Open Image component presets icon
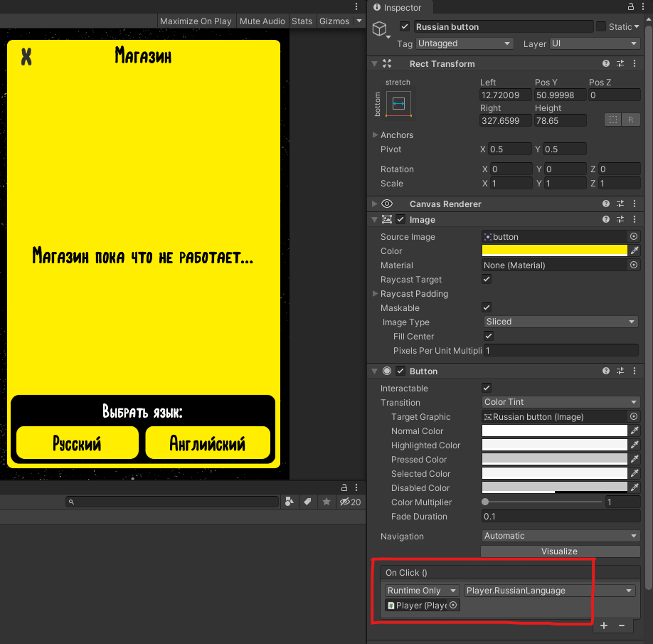The height and width of the screenshot is (644, 653). (620, 220)
